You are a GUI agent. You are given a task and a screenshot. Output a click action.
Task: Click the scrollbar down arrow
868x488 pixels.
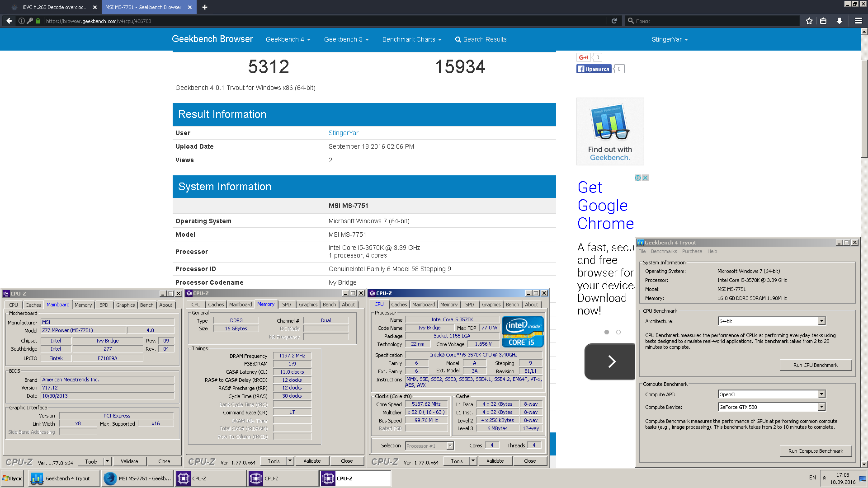pyautogui.click(x=864, y=464)
